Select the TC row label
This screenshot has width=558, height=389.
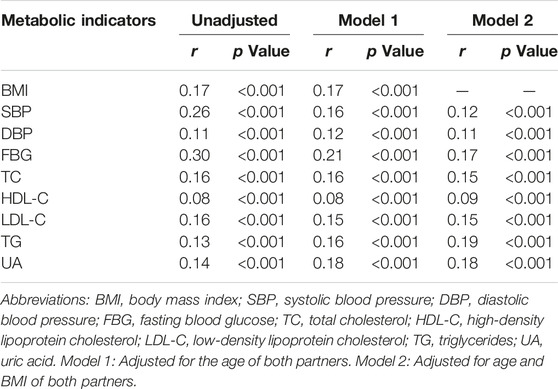pos(11,177)
